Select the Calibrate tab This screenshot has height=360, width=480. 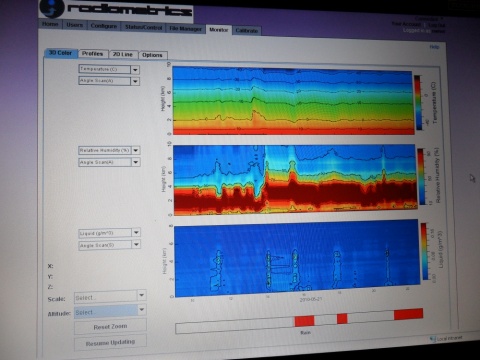(x=247, y=30)
